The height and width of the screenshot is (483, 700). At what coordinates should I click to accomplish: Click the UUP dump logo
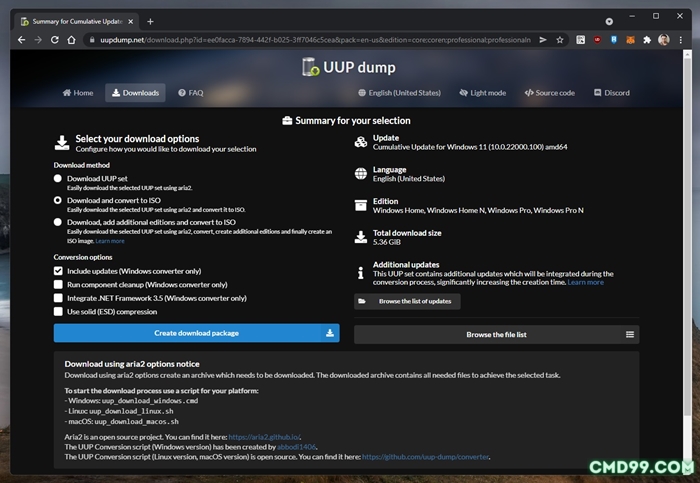[x=349, y=67]
